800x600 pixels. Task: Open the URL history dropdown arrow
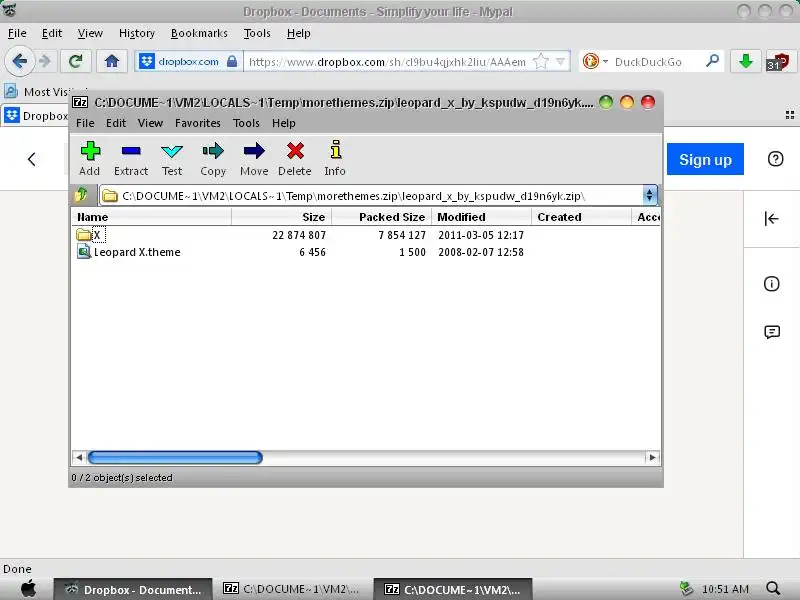point(561,62)
